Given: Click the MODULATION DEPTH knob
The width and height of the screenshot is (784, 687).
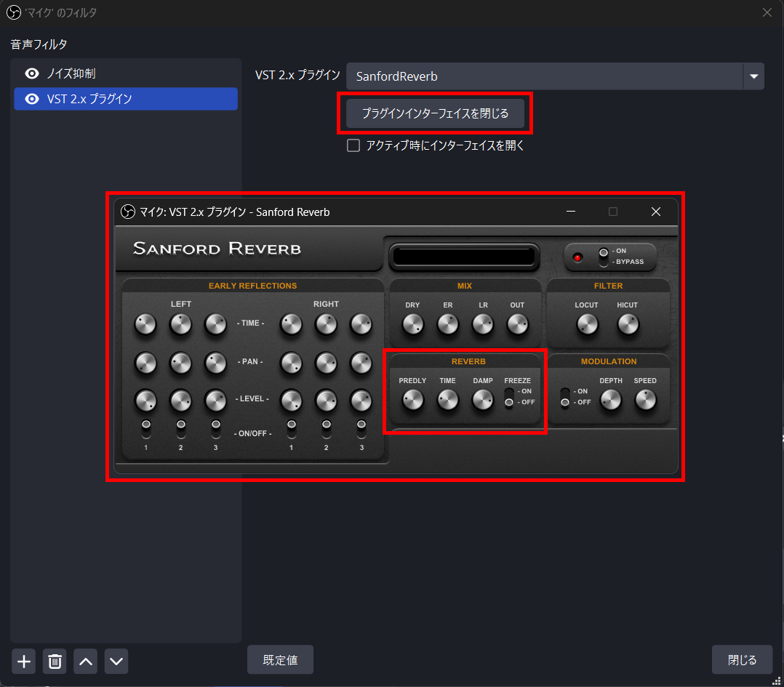Looking at the screenshot, I should coord(610,400).
